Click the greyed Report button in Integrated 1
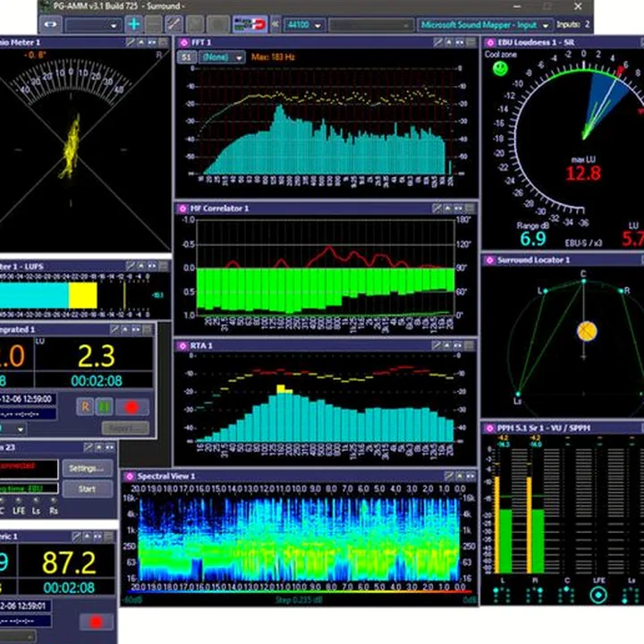The height and width of the screenshot is (644, 644). (126, 428)
